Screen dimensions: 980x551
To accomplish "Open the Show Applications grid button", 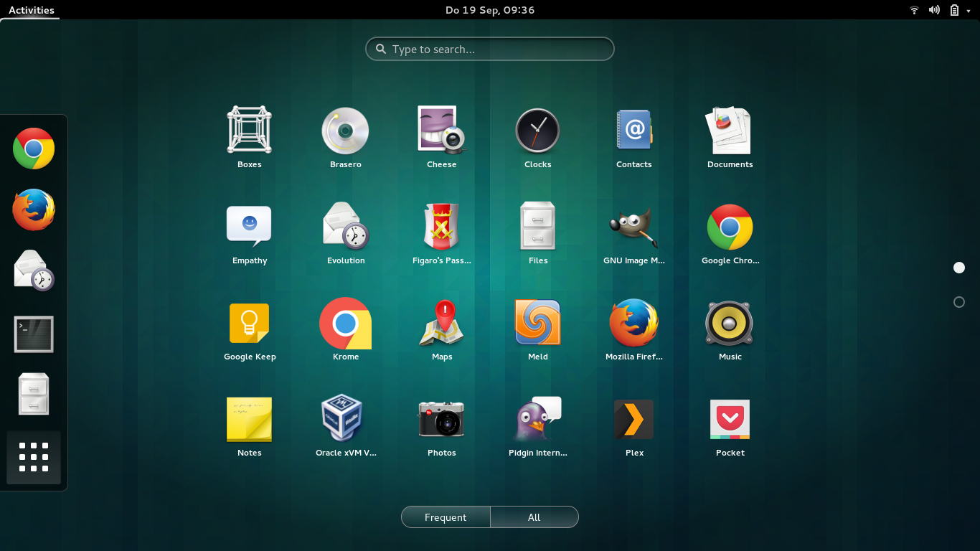I will (x=33, y=458).
